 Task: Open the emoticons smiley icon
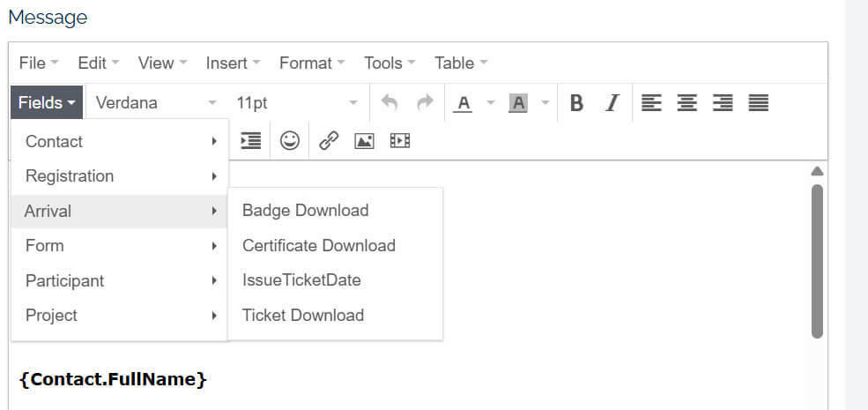[290, 141]
